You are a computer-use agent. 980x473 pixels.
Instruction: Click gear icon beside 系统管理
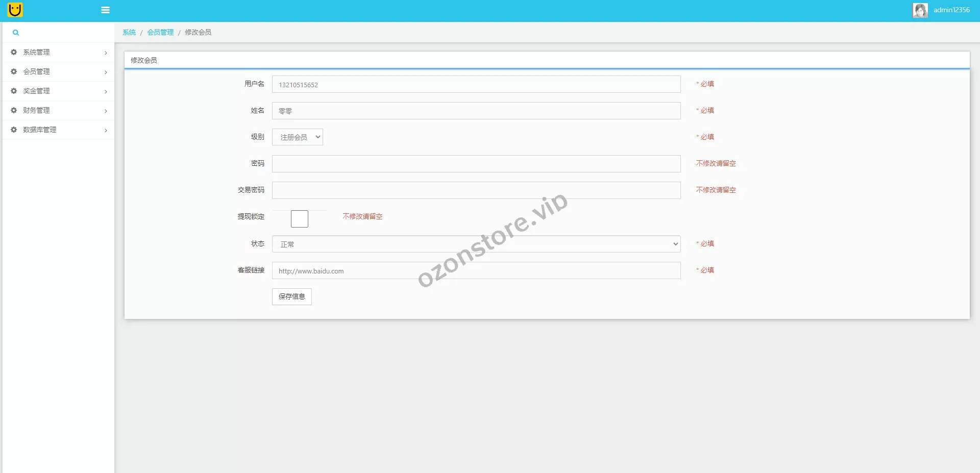click(14, 52)
